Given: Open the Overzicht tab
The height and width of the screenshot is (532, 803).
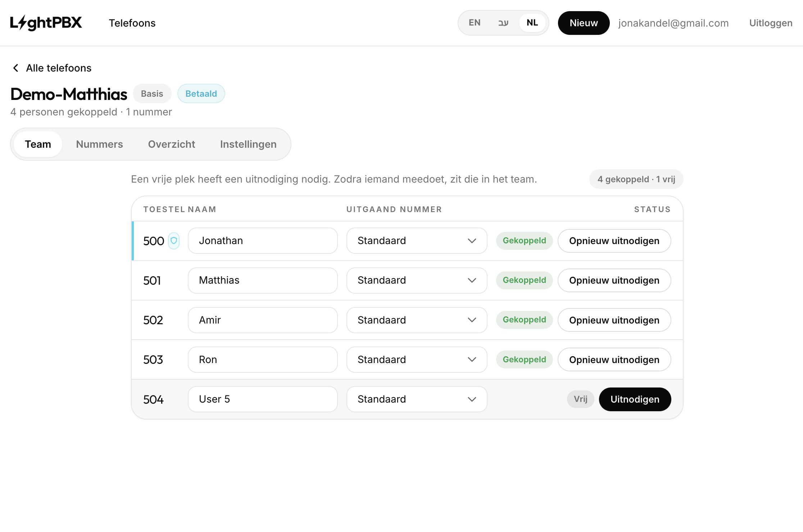Looking at the screenshot, I should (x=172, y=144).
